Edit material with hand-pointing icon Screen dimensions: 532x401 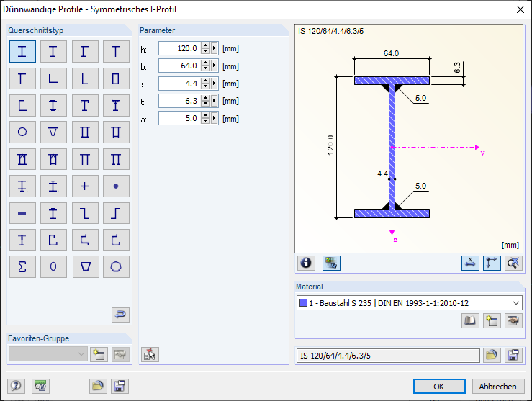coord(513,320)
